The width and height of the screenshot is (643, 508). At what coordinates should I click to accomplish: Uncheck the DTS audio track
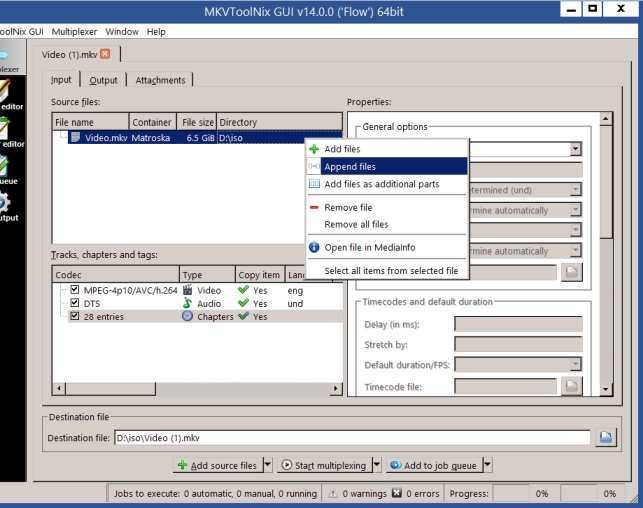75,303
